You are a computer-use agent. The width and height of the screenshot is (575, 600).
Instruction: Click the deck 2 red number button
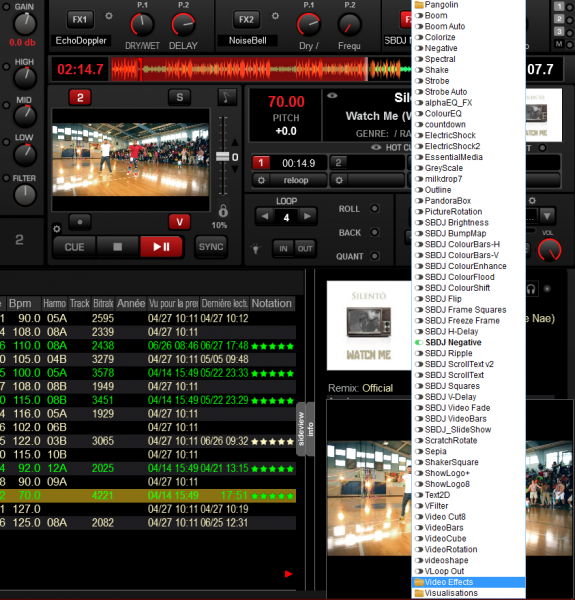80,98
